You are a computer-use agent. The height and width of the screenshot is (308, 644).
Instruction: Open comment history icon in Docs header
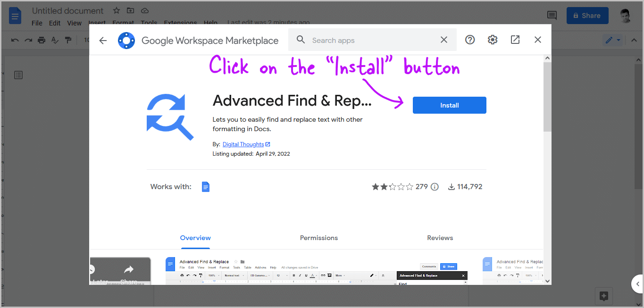[552, 15]
